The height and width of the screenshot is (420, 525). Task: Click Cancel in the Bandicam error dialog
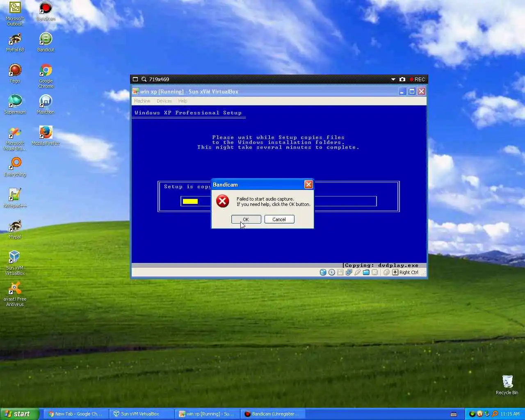coord(279,219)
